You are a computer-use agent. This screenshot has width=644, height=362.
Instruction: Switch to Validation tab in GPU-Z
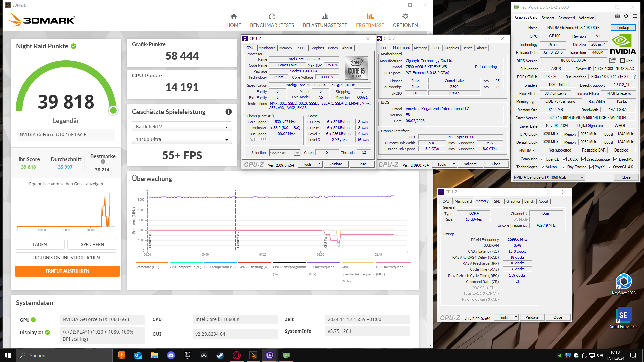click(x=586, y=18)
